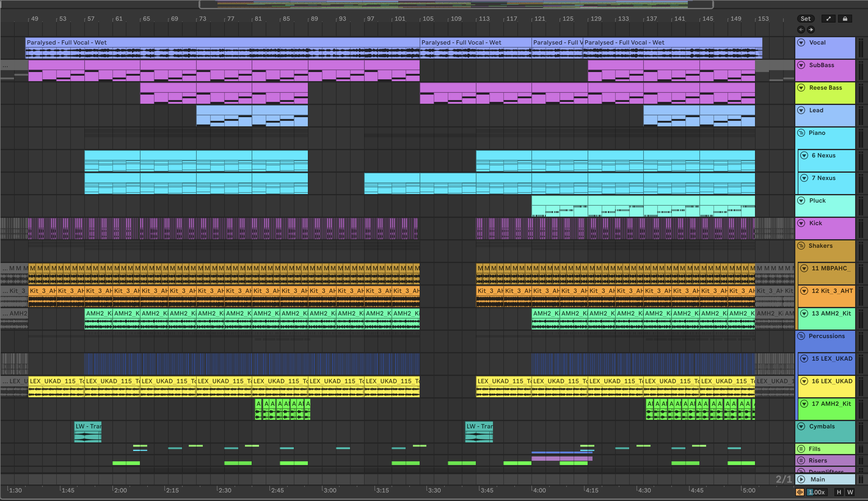Unfold the 12 Kit_3_AHT track arrow
The image size is (868, 501).
point(804,291)
